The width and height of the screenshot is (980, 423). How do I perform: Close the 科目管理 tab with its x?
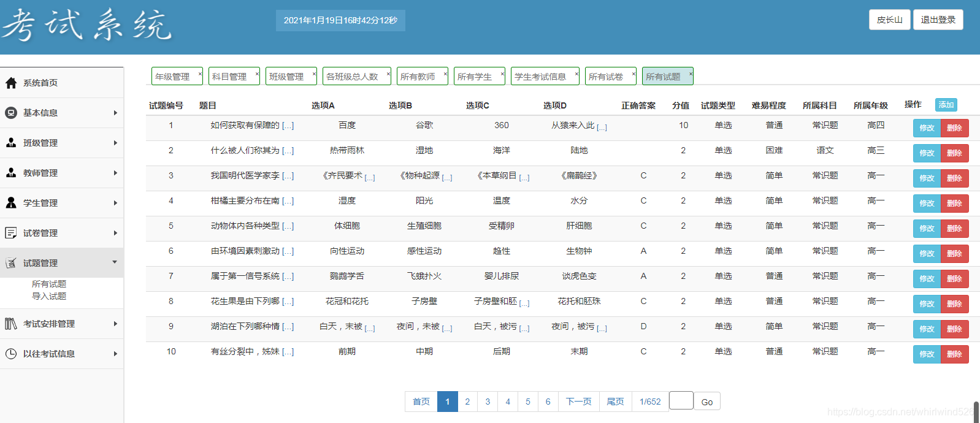(256, 74)
